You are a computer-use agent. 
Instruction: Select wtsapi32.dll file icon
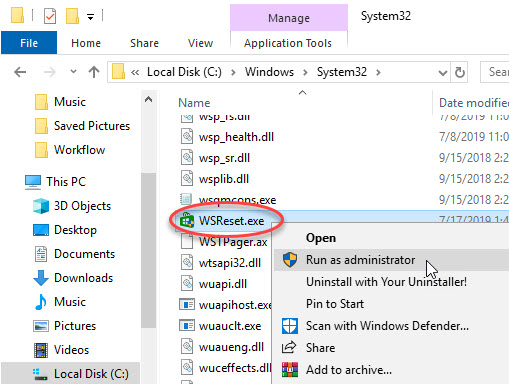tap(187, 263)
